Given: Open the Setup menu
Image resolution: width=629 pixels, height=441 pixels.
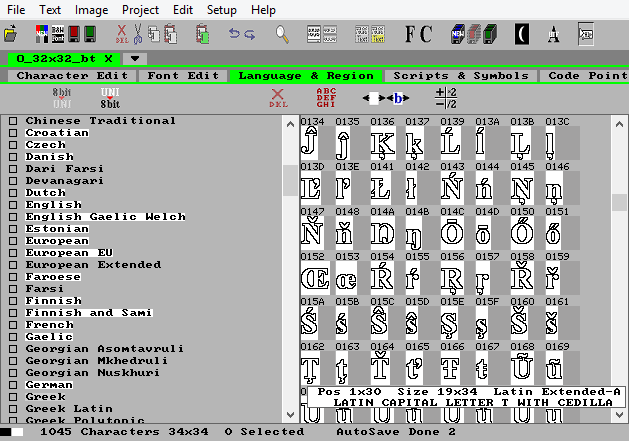Looking at the screenshot, I should [221, 10].
